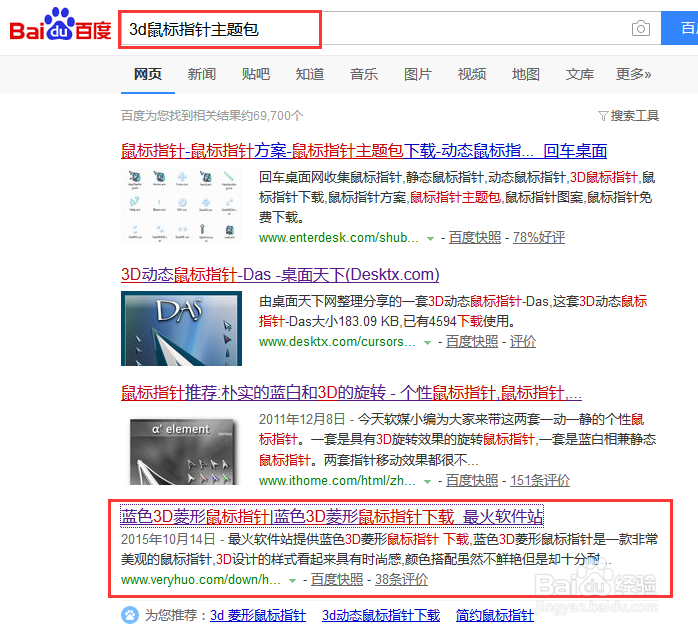Click the www.enterdesk.com URL text
The height and width of the screenshot is (631, 698).
click(x=339, y=238)
